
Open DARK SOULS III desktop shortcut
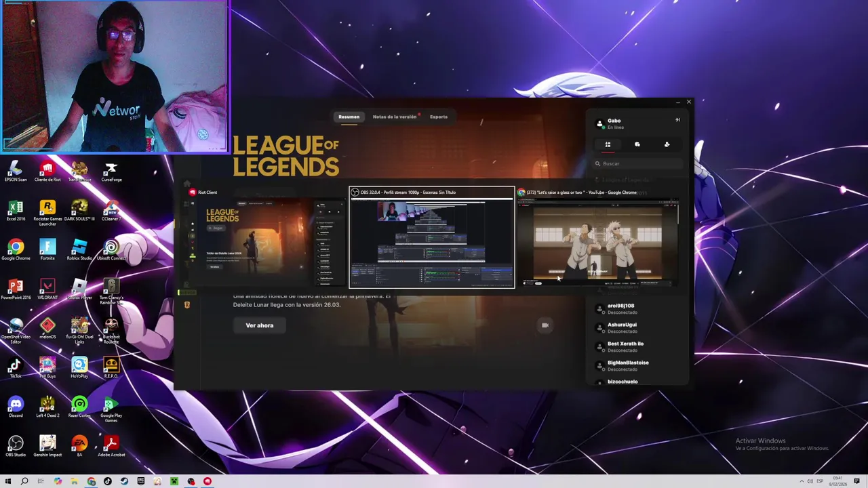[79, 210]
